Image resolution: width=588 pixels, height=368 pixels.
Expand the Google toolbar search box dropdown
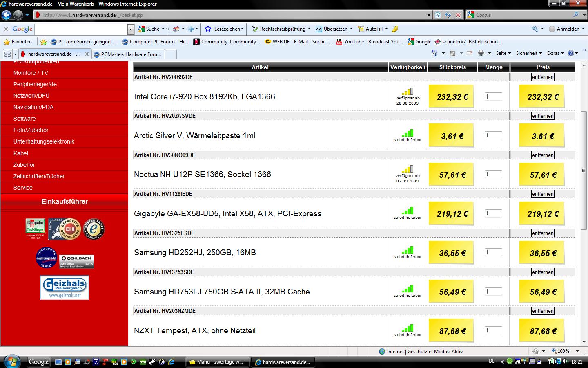click(x=131, y=29)
